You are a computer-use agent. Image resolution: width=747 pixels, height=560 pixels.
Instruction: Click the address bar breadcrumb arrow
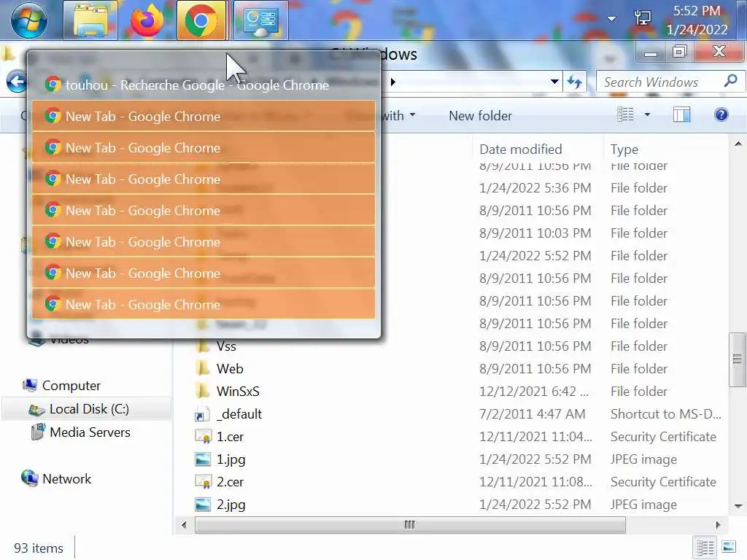(393, 82)
